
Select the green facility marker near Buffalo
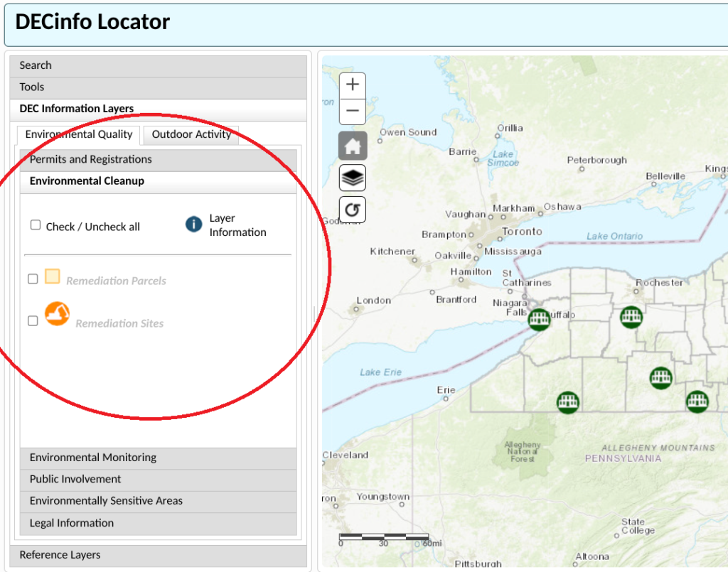539,319
